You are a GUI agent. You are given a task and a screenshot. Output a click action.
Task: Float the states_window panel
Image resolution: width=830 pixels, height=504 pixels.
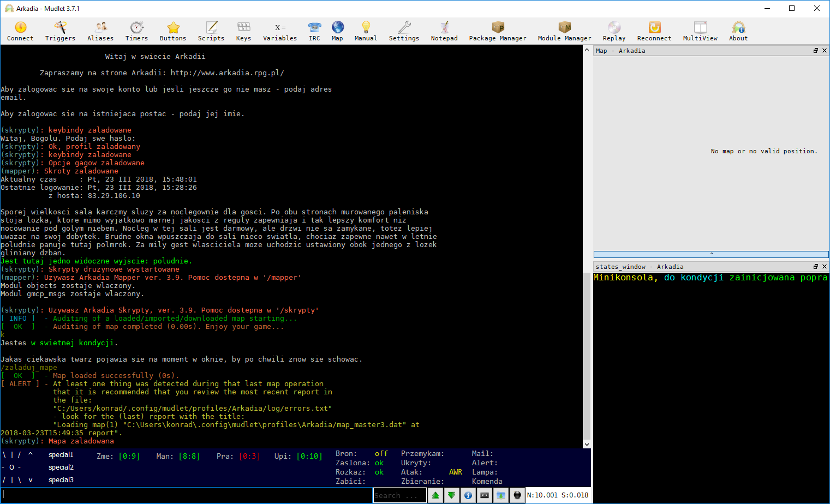click(x=816, y=267)
